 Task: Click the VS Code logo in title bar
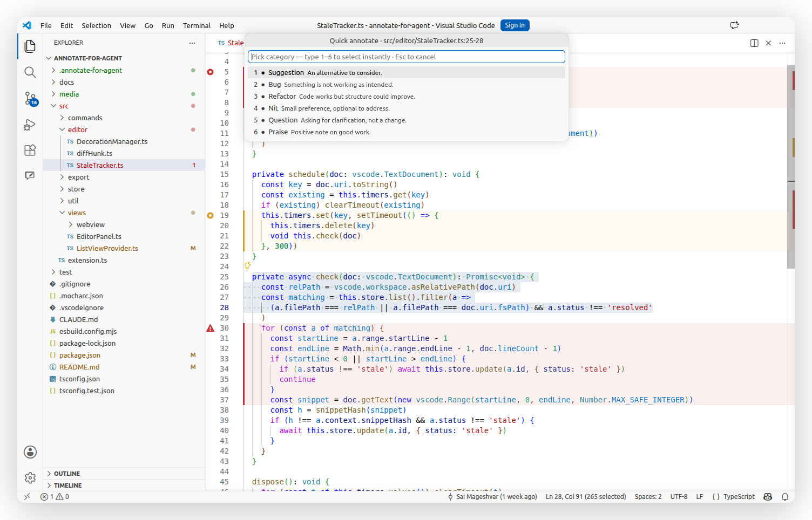[x=28, y=25]
